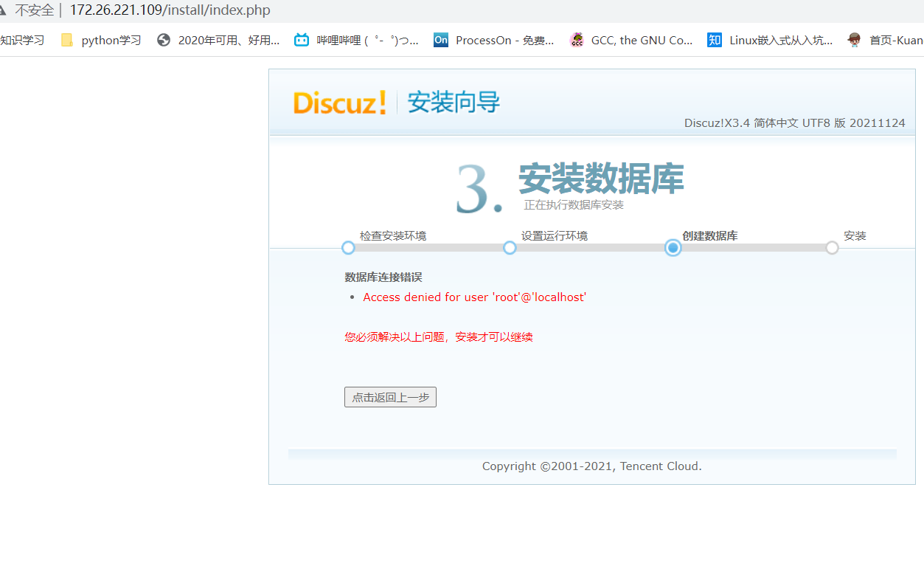Viewport: 924px width, 583px height.
Task: Open the python学习 bookmark folder
Action: click(x=102, y=40)
